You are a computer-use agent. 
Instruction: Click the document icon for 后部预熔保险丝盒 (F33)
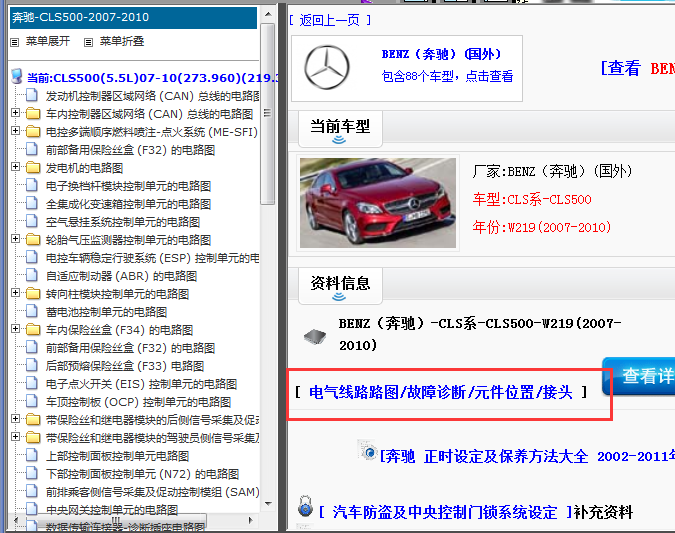31,365
